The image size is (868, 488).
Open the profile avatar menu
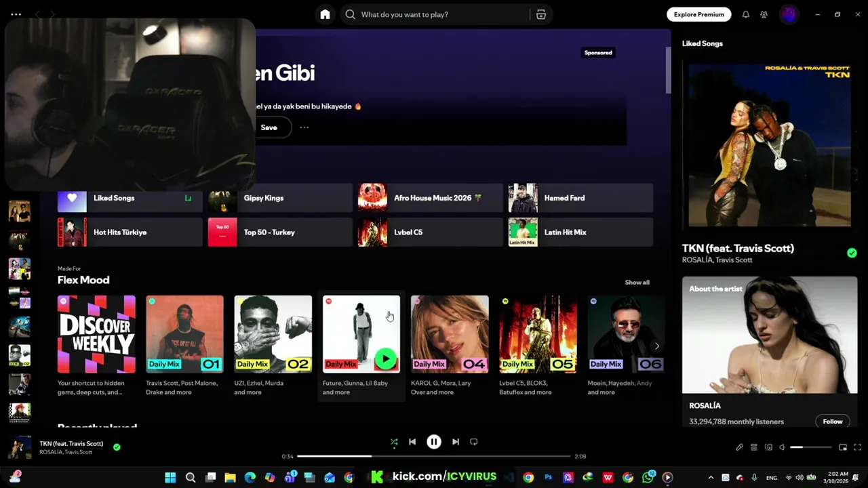[789, 14]
